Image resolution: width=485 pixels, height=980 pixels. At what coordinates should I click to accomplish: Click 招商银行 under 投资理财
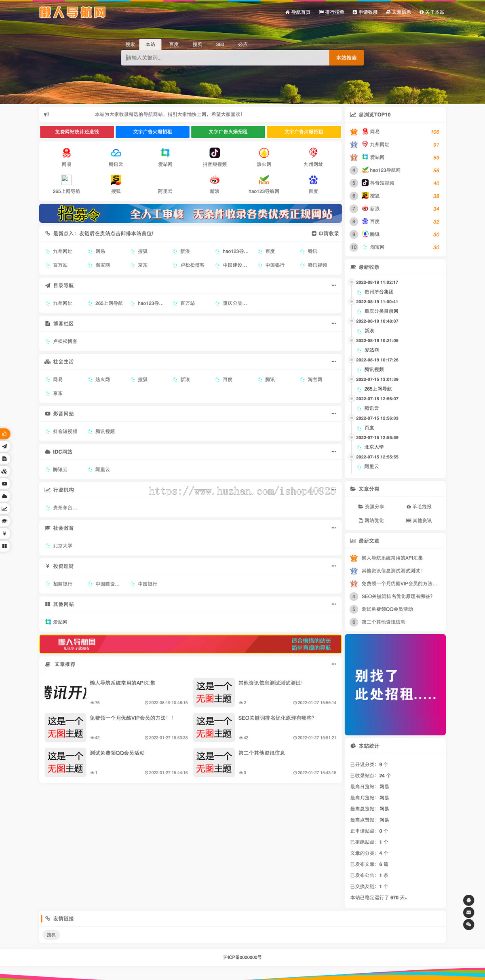[63, 584]
